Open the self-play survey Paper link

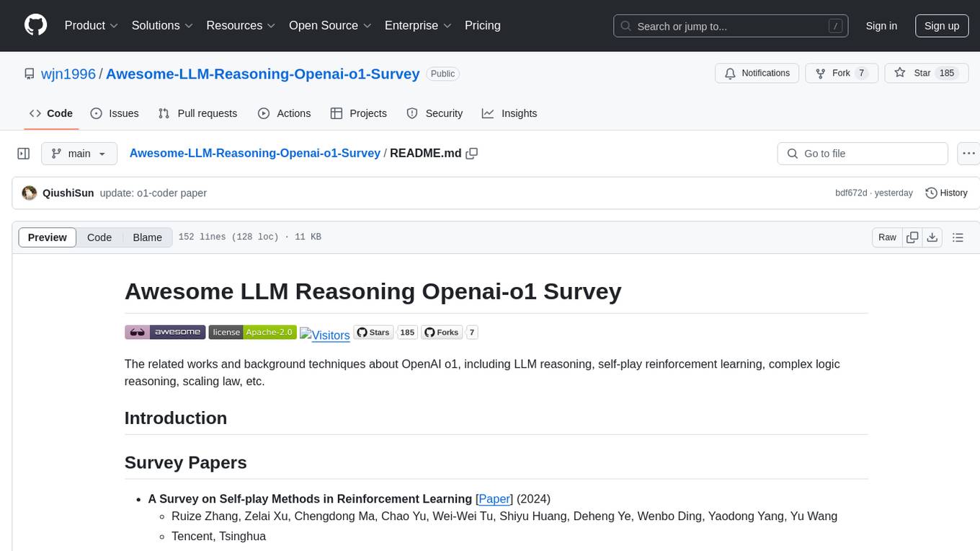494,498
